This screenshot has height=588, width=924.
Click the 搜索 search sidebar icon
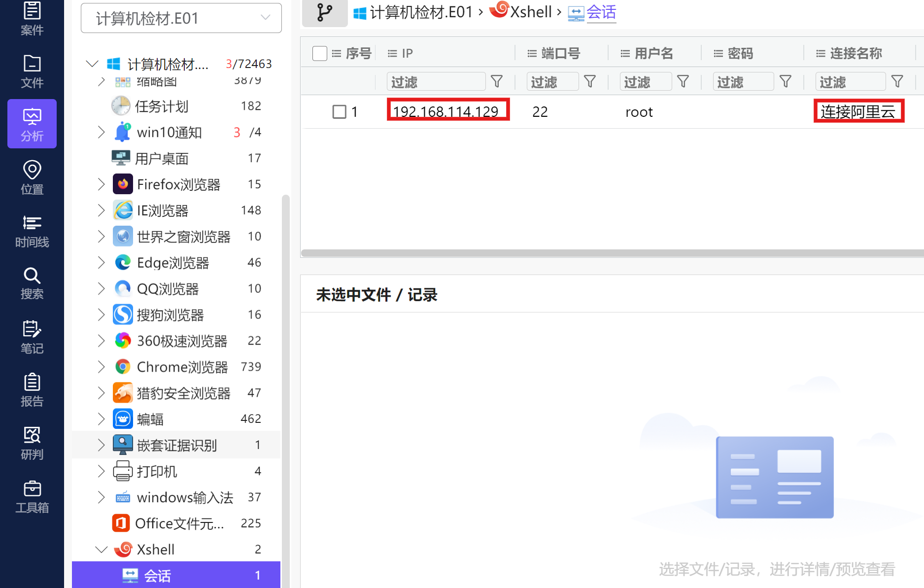tap(32, 283)
